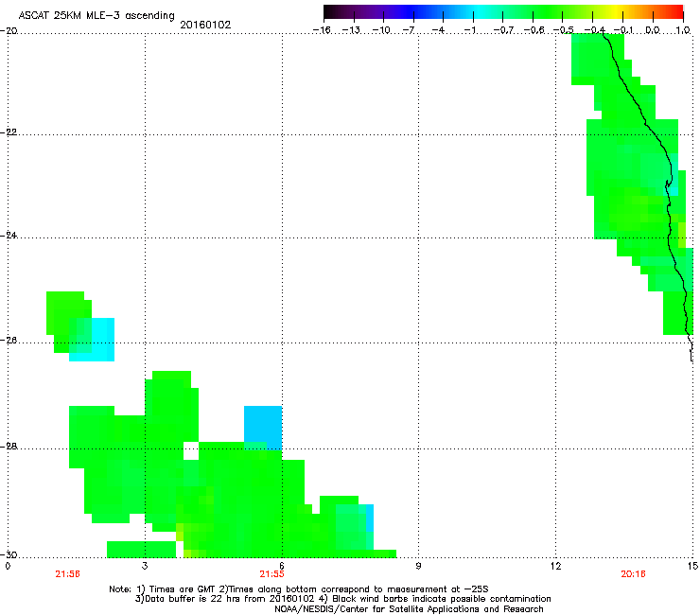Click the longitude axis label 6
This screenshot has width=700, height=615.
tap(282, 566)
